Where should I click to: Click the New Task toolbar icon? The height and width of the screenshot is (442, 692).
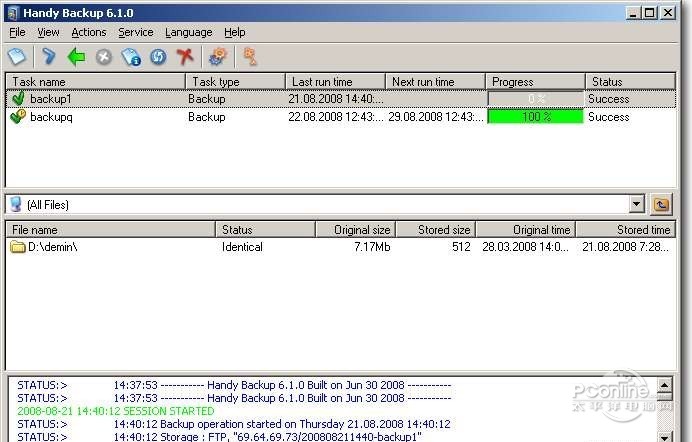pos(17,57)
